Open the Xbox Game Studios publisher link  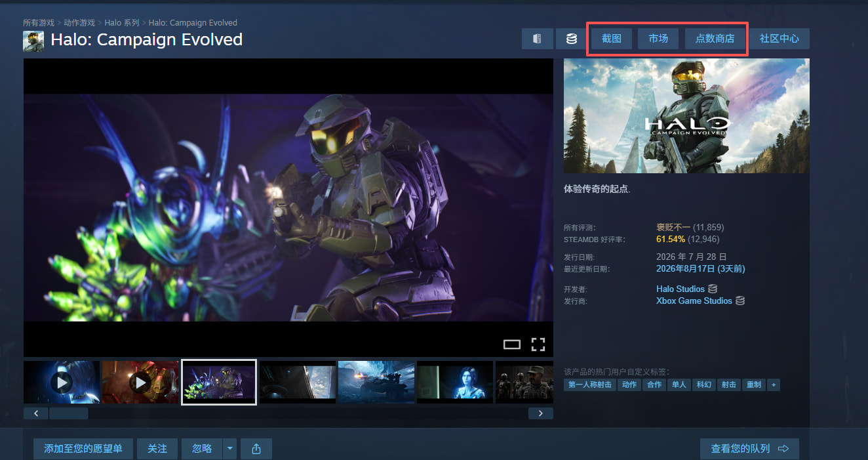pyautogui.click(x=694, y=301)
